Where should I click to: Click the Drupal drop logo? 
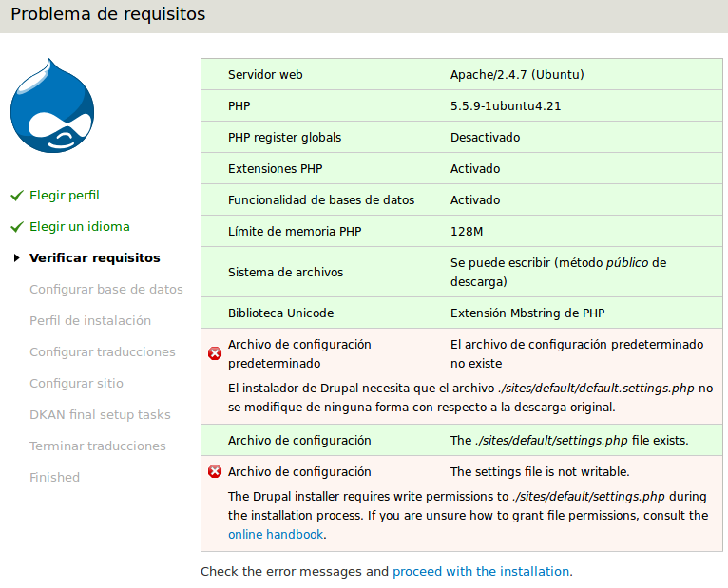tap(52, 106)
